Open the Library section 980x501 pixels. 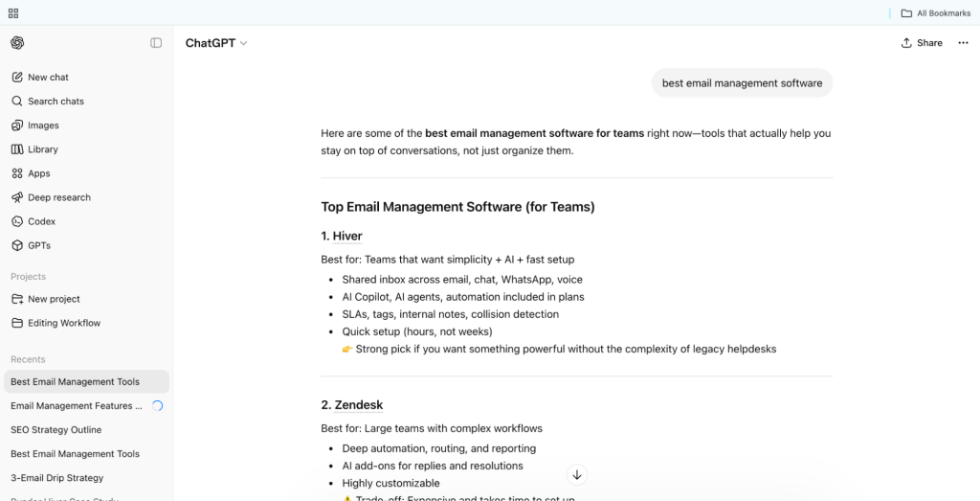click(86, 148)
